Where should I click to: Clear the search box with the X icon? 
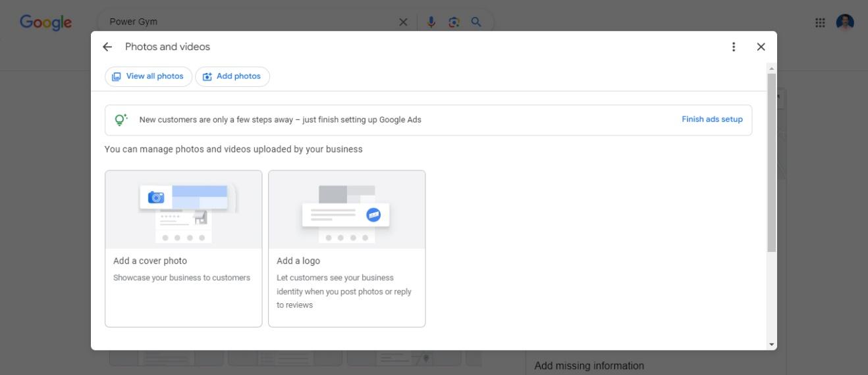(403, 22)
